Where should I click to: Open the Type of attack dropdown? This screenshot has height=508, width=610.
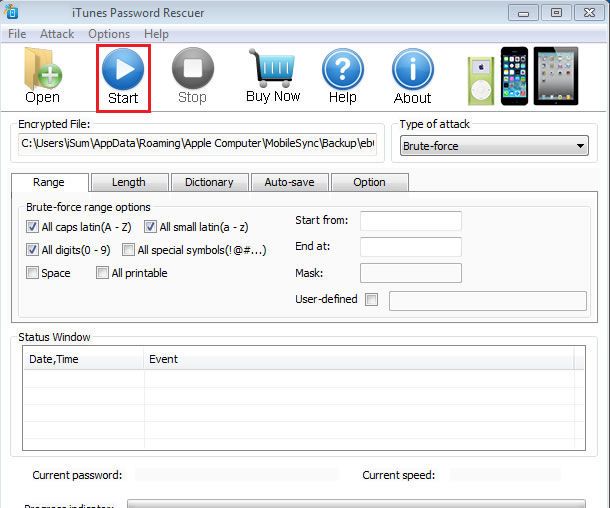pos(494,146)
